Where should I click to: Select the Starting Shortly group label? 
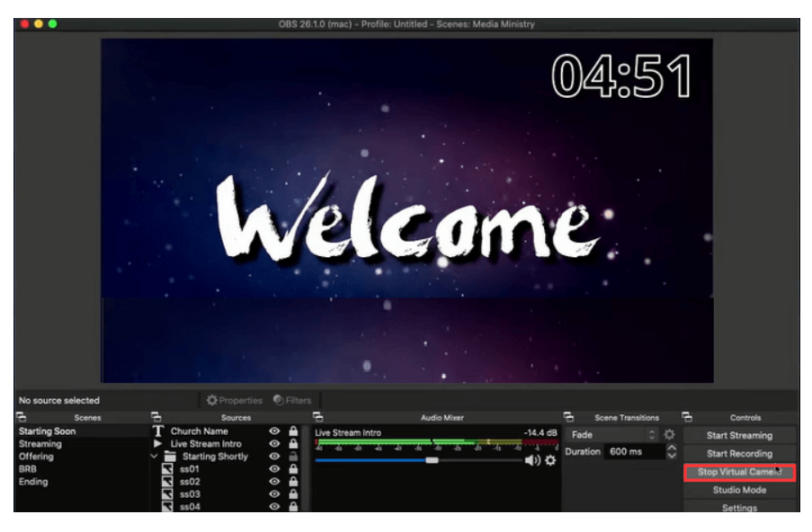[x=215, y=457]
